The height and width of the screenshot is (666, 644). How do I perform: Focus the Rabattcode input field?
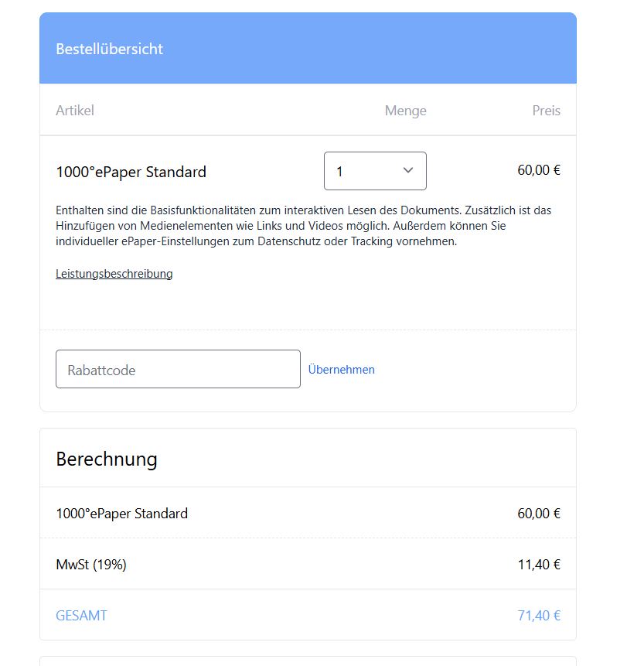pos(178,369)
